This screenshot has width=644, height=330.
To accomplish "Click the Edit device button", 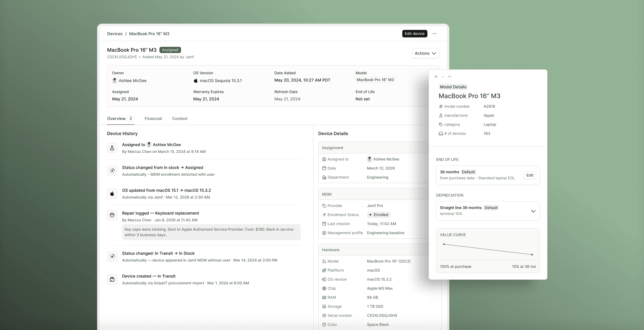I will coord(415,34).
